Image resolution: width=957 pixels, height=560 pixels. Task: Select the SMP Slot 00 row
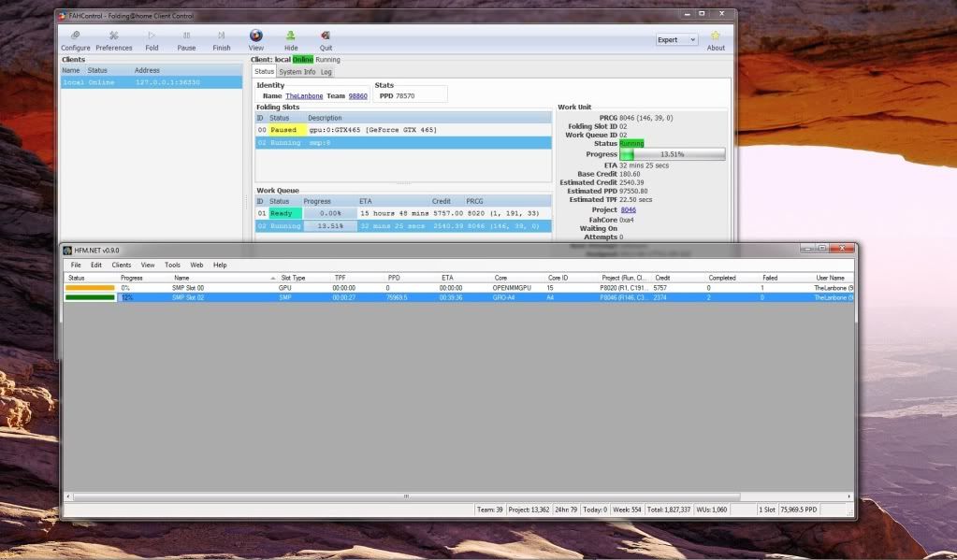coord(458,288)
